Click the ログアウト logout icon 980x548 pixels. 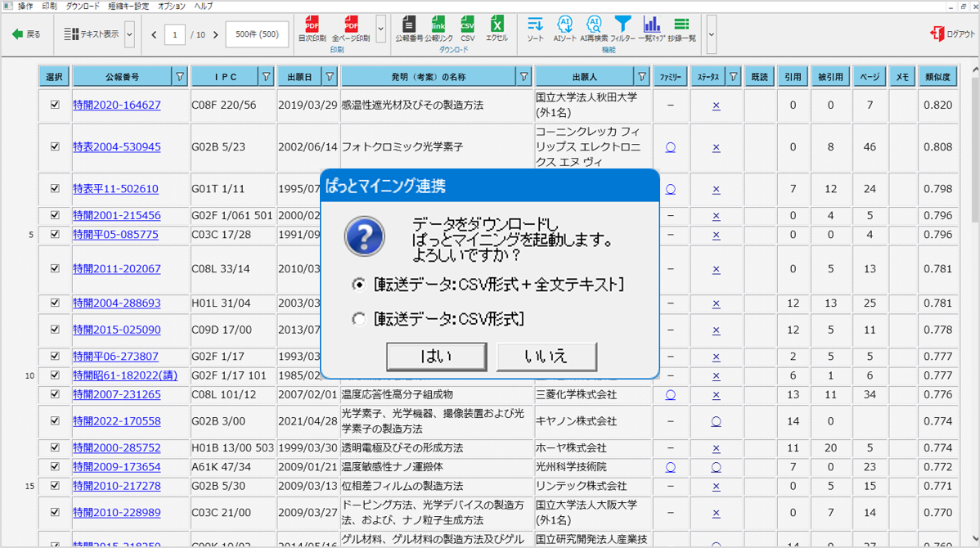(x=937, y=34)
